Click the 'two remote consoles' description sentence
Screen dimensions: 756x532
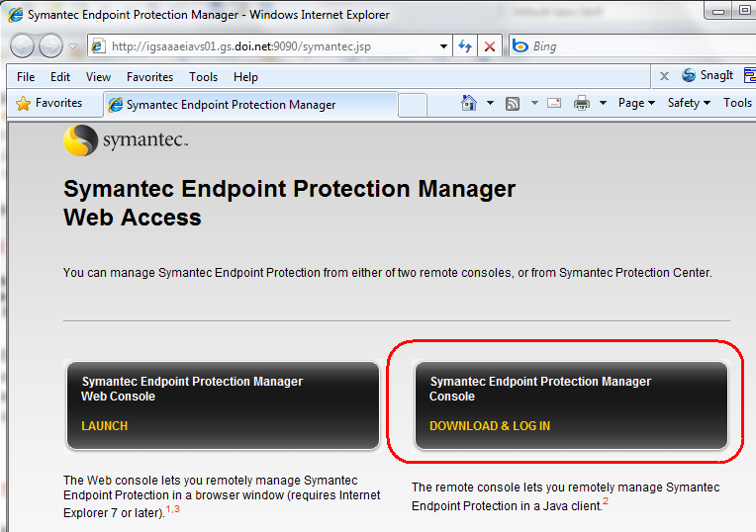tap(387, 273)
